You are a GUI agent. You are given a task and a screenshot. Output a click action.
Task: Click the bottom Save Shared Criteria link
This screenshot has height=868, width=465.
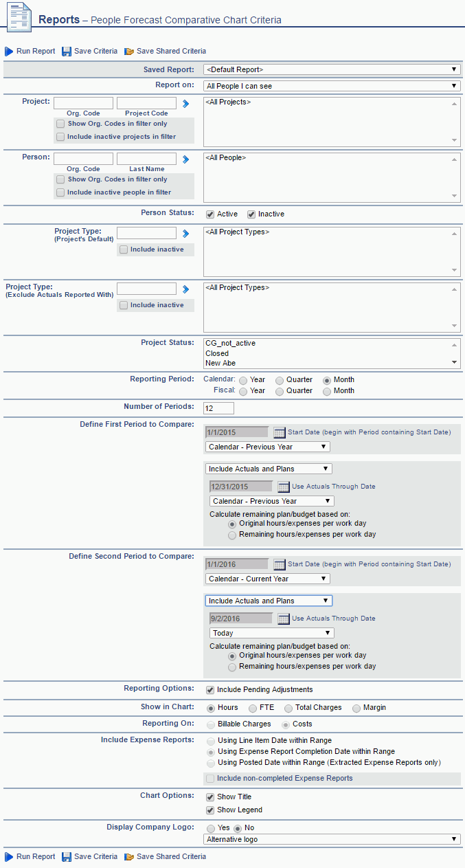click(171, 856)
